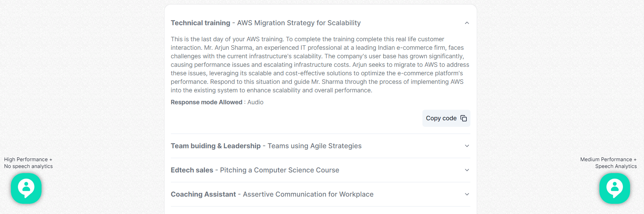Expand the Coaching Assistant chevron

pos(467,194)
